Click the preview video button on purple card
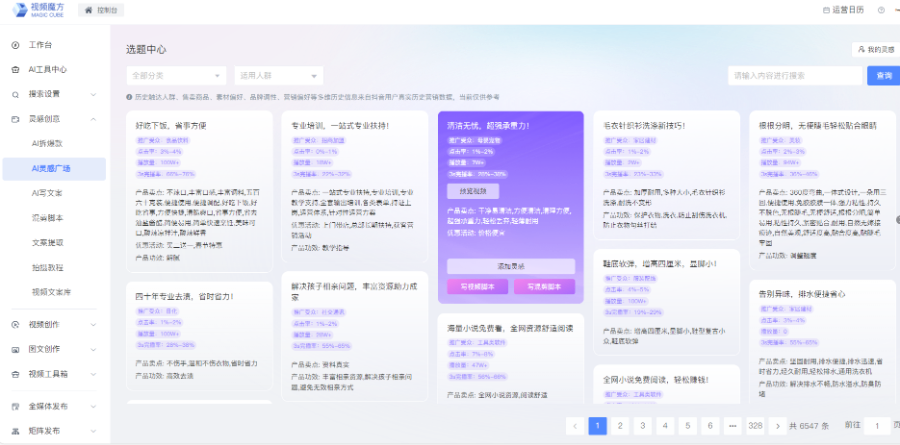Viewport: 900px width, 445px height. 473,191
